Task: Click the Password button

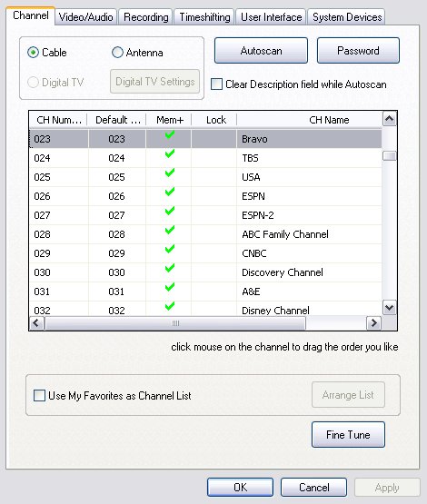Action: point(358,51)
